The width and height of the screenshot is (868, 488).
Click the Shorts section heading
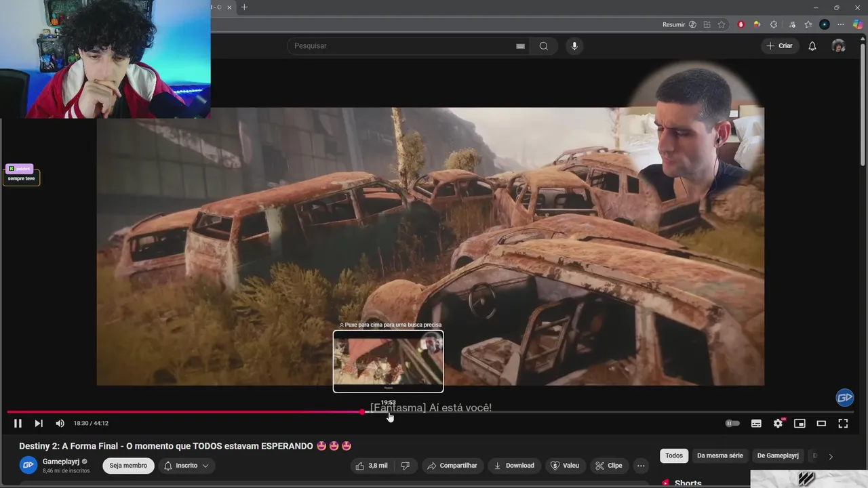pos(688,483)
